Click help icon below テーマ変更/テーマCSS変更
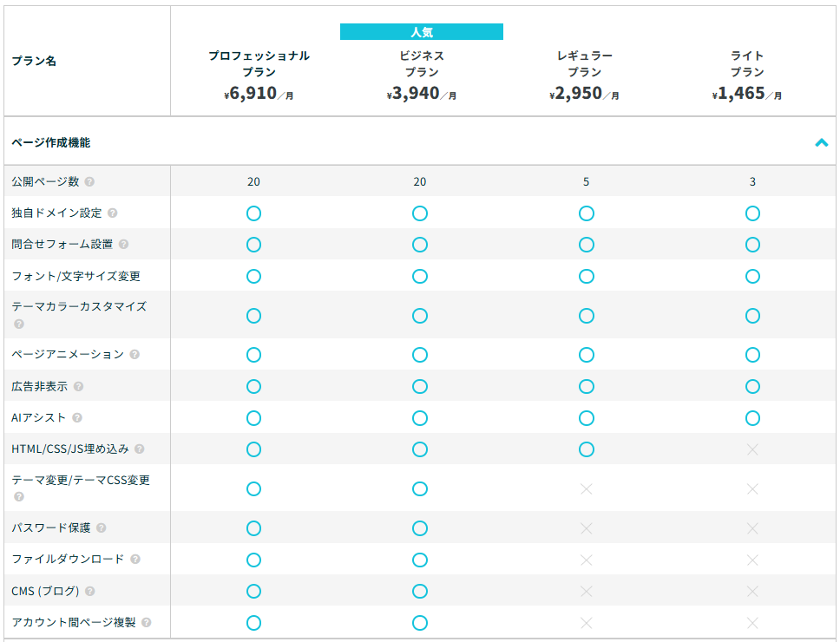This screenshot has width=840, height=642. [x=19, y=497]
